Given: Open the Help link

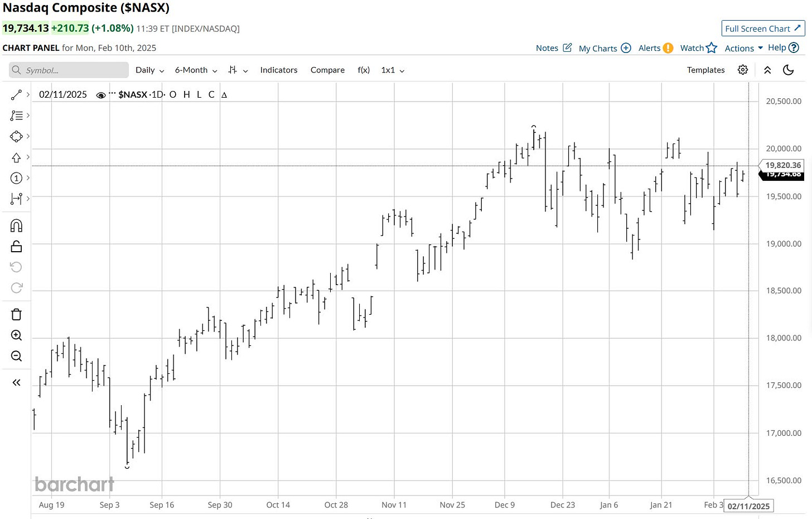Looking at the screenshot, I should tap(777, 47).
